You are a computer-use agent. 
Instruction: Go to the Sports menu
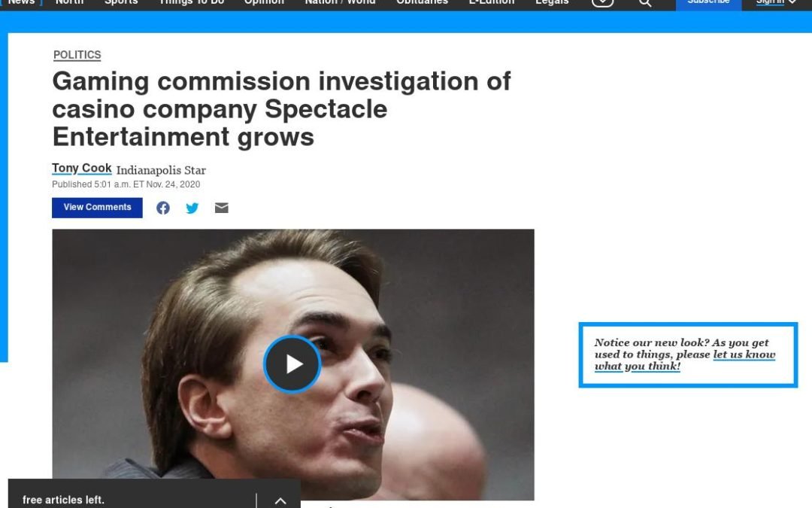click(x=121, y=2)
